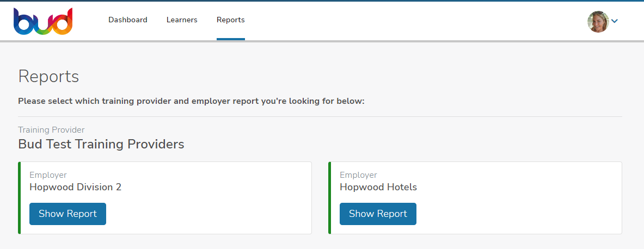The width and height of the screenshot is (644, 249).
Task: Click green bar on Hopwood Division 2 card
Action: [x=19, y=198]
